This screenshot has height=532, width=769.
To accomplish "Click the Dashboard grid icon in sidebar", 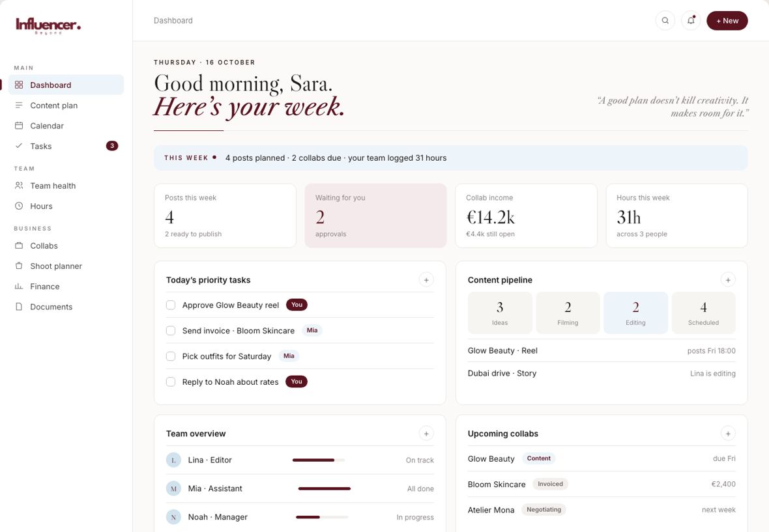I will [x=19, y=85].
